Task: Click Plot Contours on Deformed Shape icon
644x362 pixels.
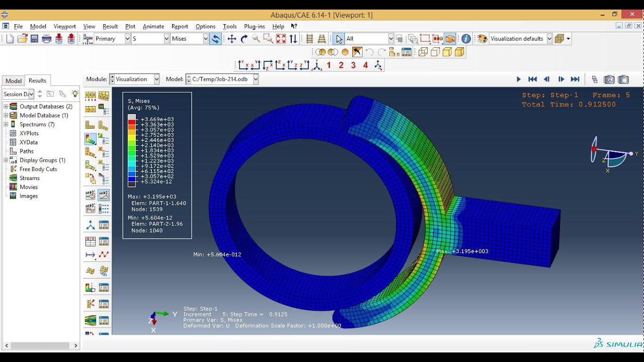Action: (91, 139)
